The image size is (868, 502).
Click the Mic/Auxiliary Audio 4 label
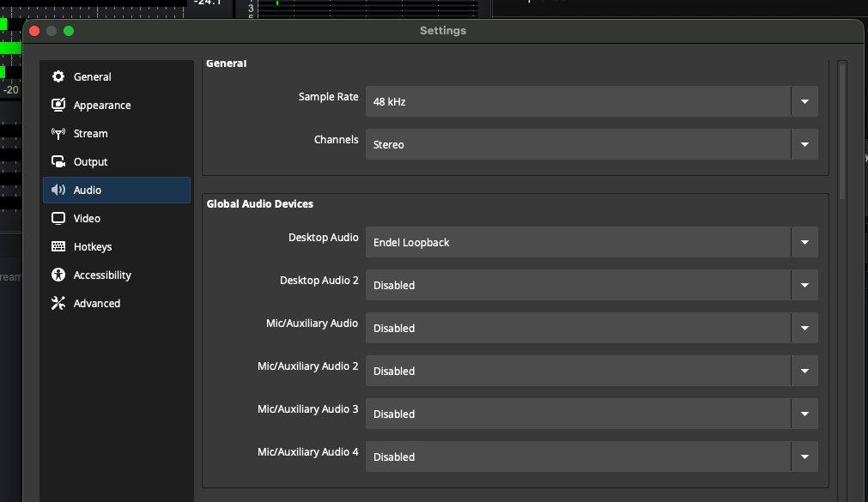(307, 452)
